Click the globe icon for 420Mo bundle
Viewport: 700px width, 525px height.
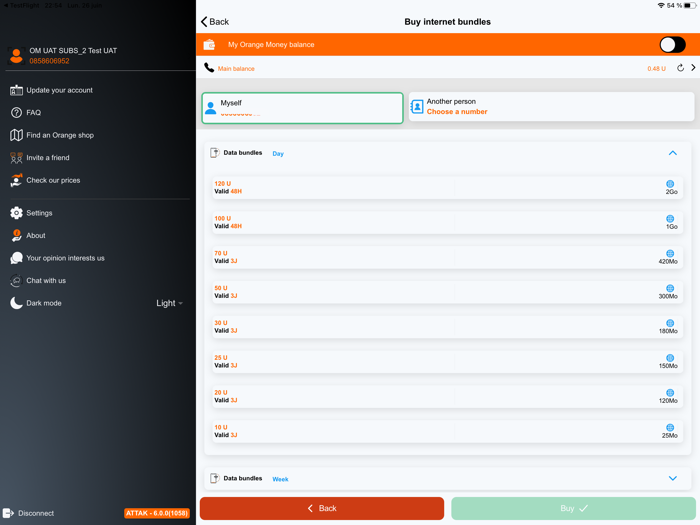(x=670, y=254)
